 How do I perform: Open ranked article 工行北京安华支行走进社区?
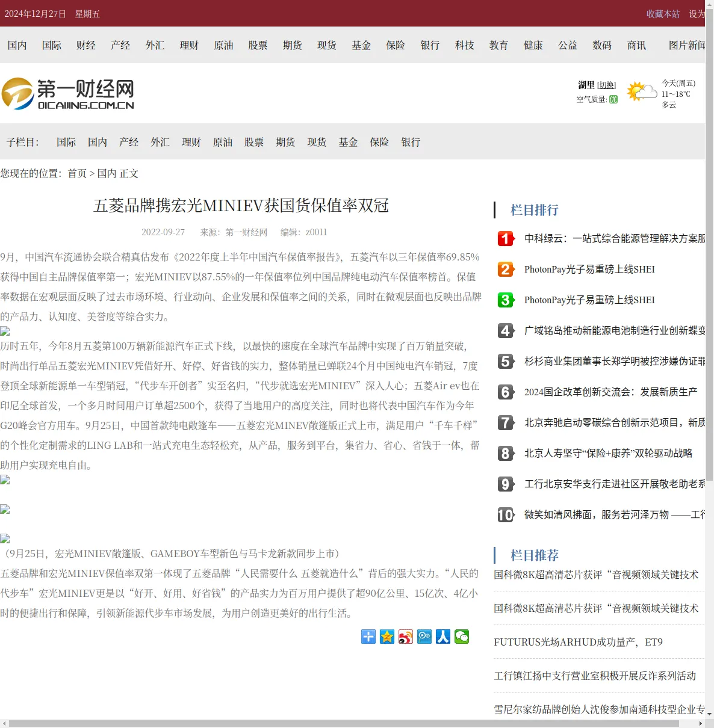click(x=615, y=484)
